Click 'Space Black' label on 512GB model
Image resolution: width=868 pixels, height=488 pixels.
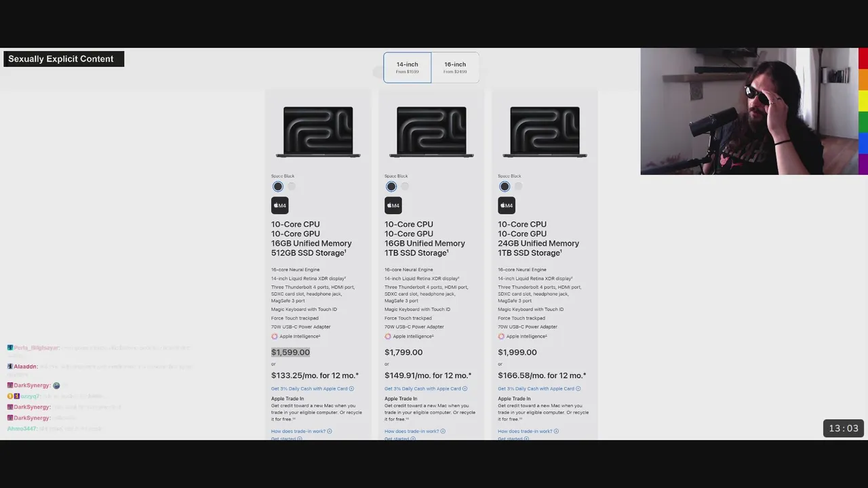coord(283,176)
